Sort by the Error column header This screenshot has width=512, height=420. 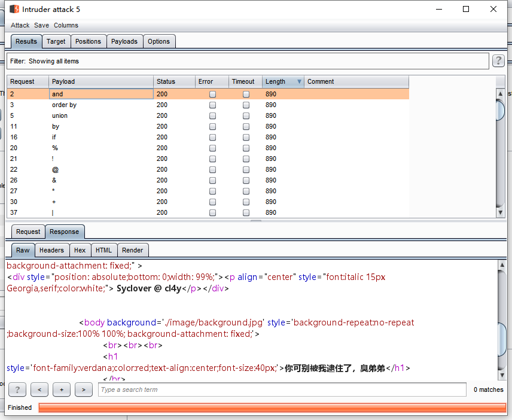pyautogui.click(x=212, y=81)
